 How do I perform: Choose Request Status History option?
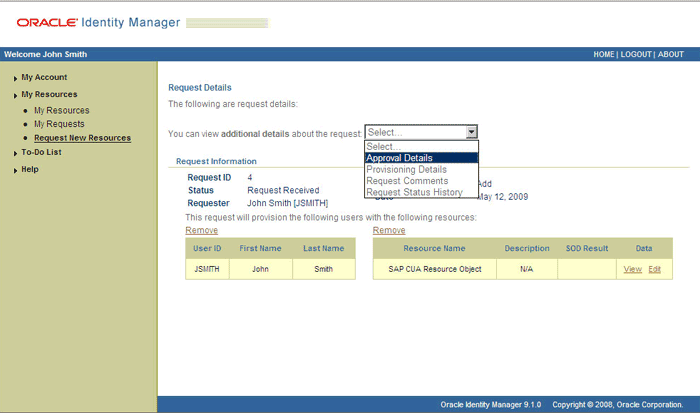[421, 192]
